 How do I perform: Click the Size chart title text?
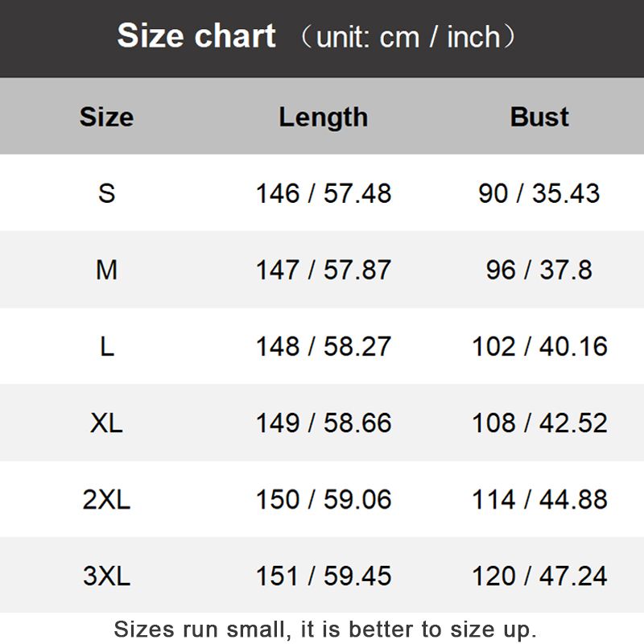click(x=196, y=36)
